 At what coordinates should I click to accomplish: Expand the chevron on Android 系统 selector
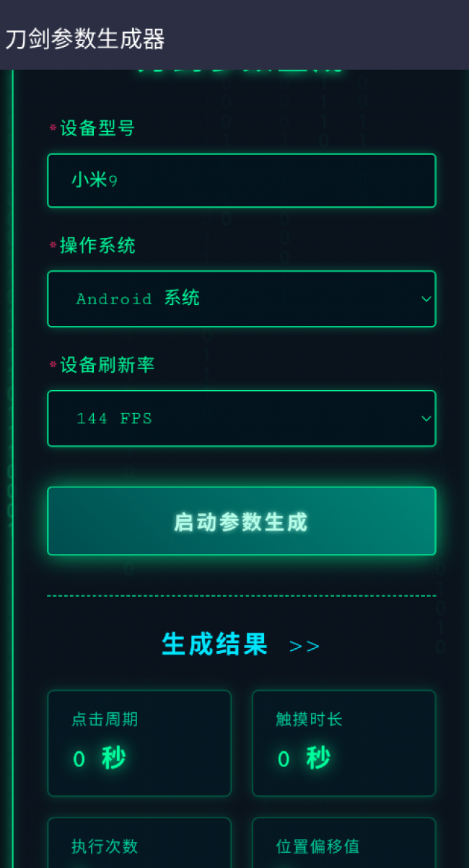click(x=426, y=299)
